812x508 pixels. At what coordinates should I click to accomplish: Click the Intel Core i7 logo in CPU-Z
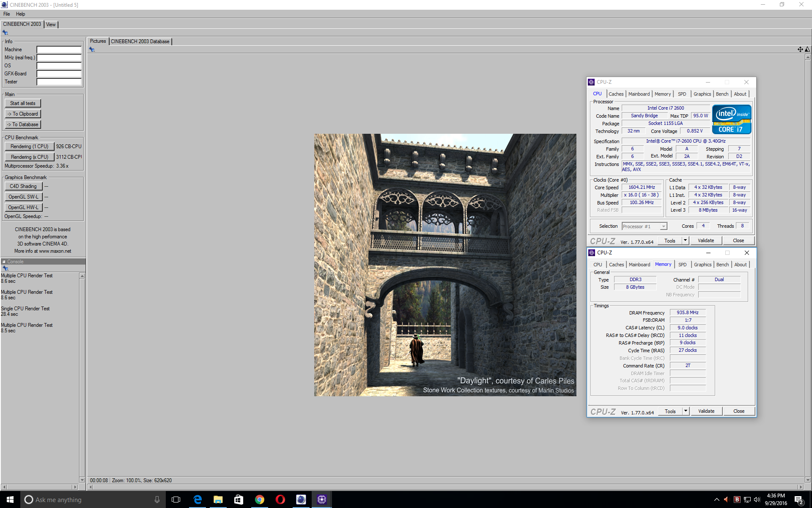[x=732, y=119]
